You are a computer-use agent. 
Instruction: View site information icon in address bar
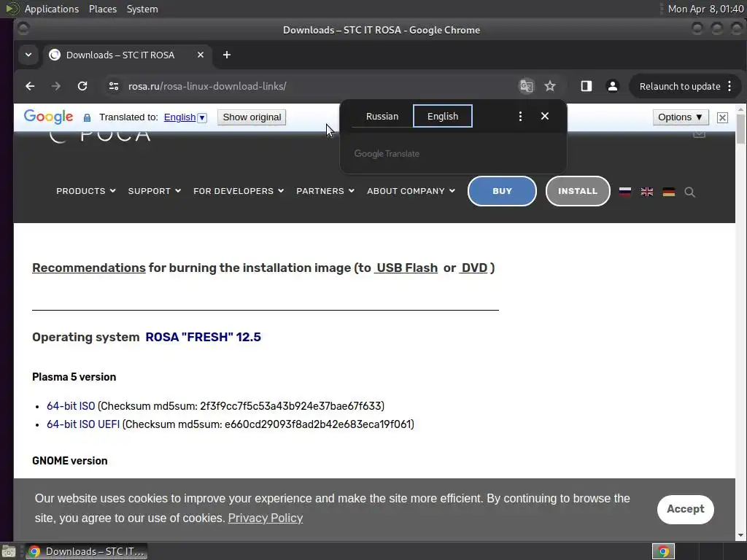[x=113, y=86]
